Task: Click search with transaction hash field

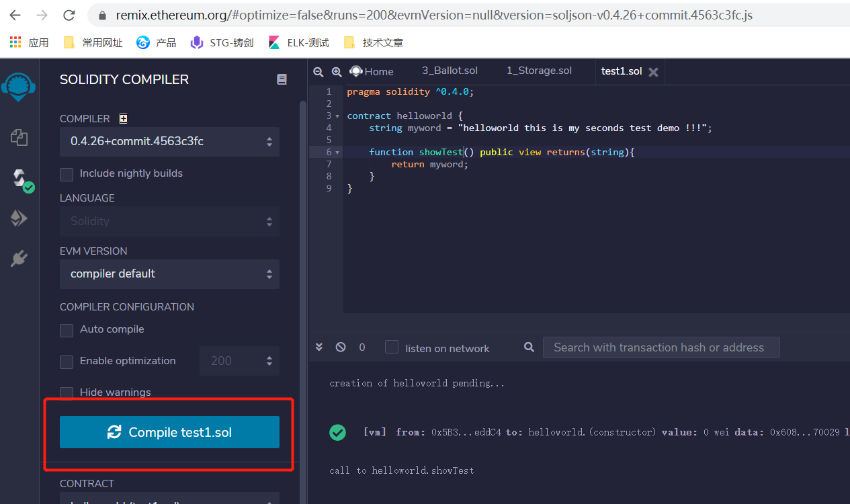Action: [661, 347]
